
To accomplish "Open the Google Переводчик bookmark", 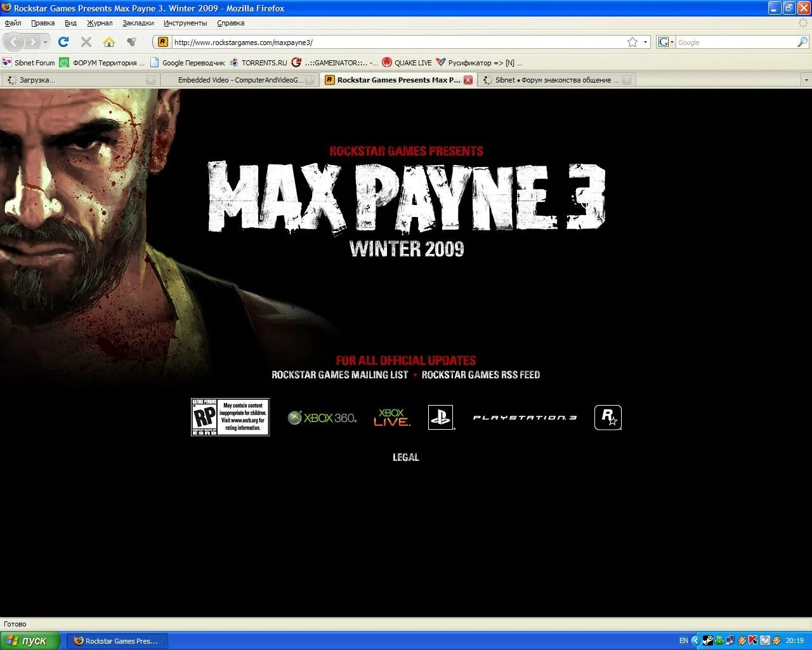I will (x=188, y=62).
